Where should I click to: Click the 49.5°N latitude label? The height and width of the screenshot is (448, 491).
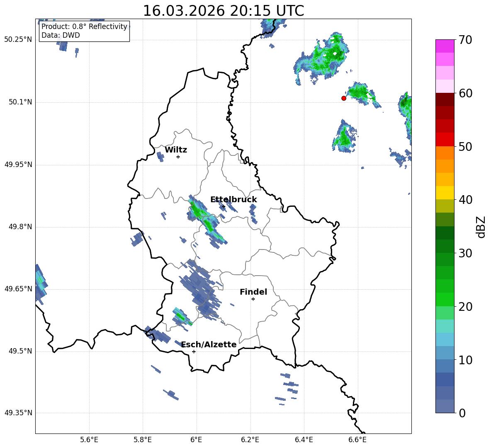pyautogui.click(x=20, y=351)
